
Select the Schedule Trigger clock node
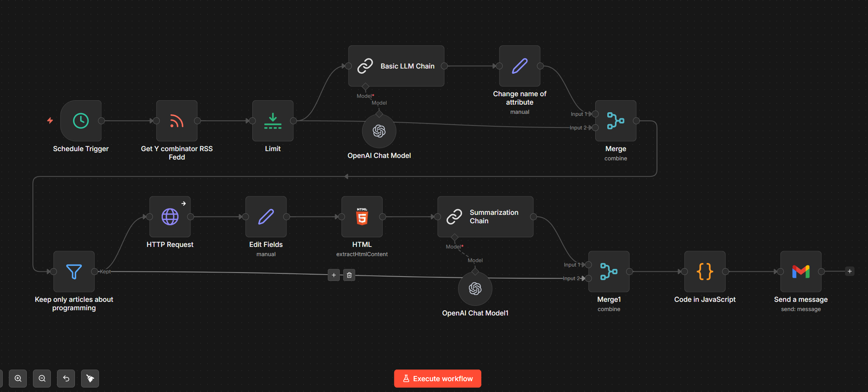pyautogui.click(x=81, y=121)
